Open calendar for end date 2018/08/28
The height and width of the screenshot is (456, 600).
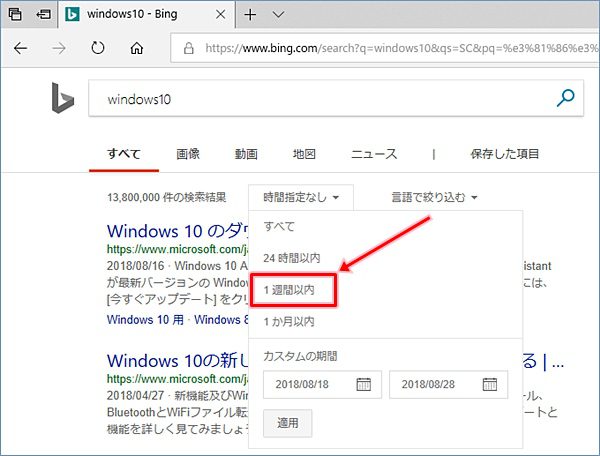coord(490,384)
